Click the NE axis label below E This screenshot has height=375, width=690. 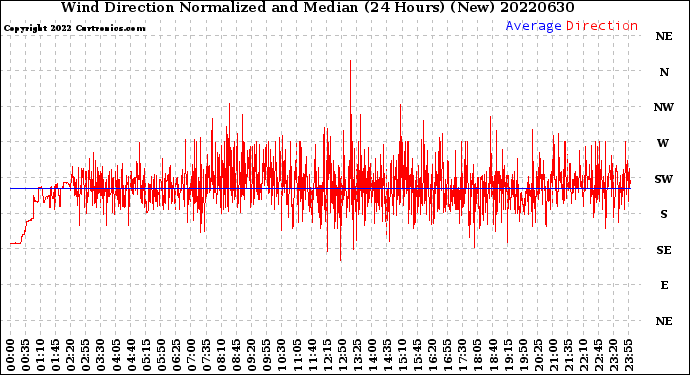point(664,321)
